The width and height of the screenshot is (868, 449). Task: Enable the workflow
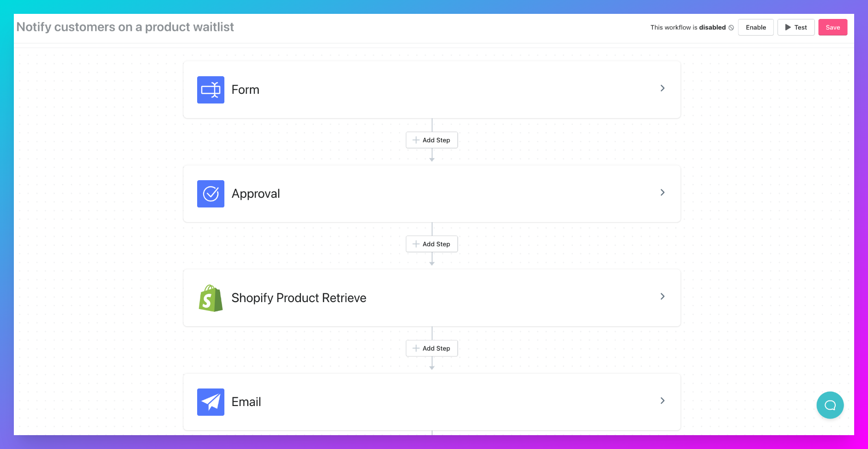(756, 27)
